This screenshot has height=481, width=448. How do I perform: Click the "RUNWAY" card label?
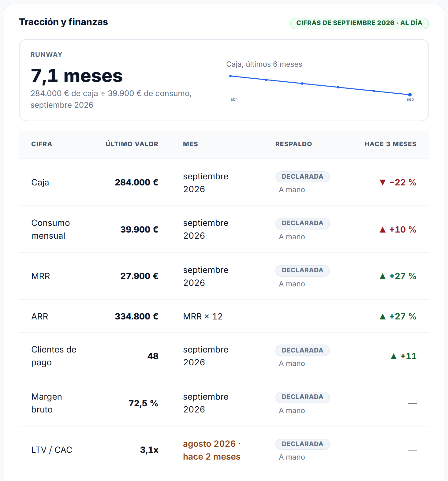[x=47, y=55]
